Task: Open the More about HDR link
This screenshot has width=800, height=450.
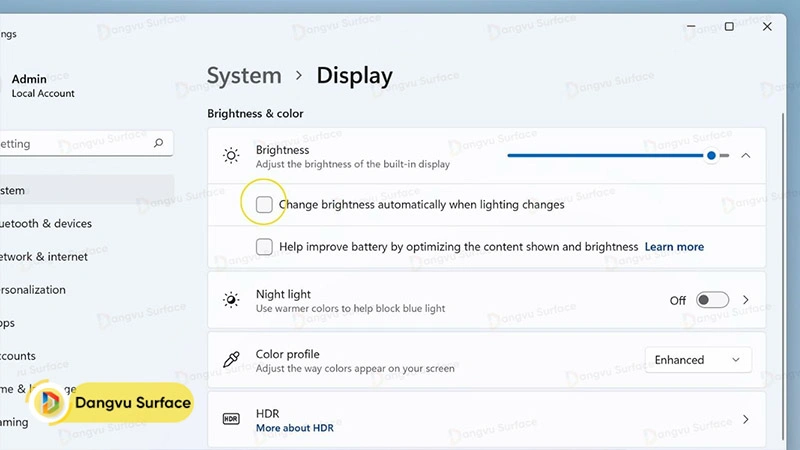Action: [294, 428]
